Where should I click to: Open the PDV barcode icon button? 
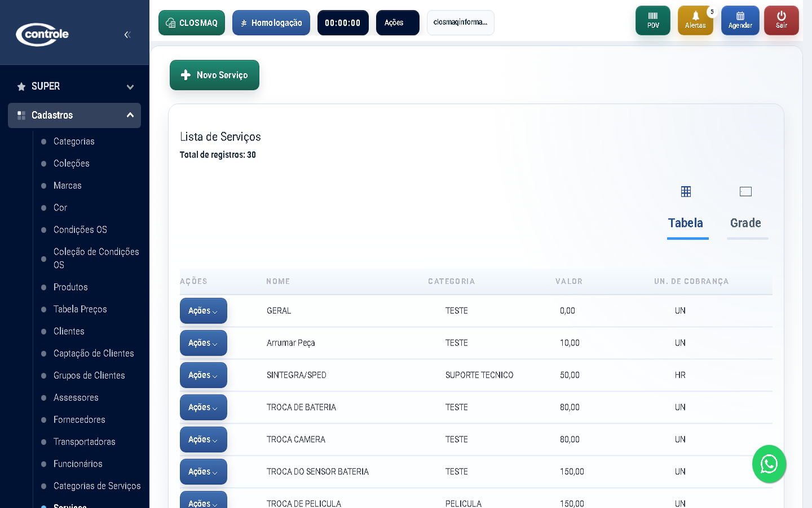point(652,20)
